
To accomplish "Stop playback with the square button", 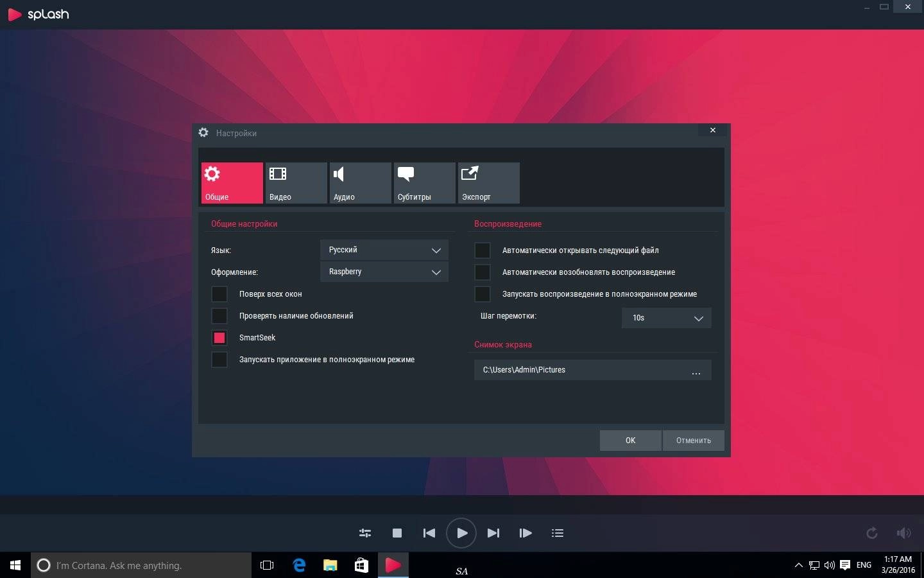I will 397,533.
